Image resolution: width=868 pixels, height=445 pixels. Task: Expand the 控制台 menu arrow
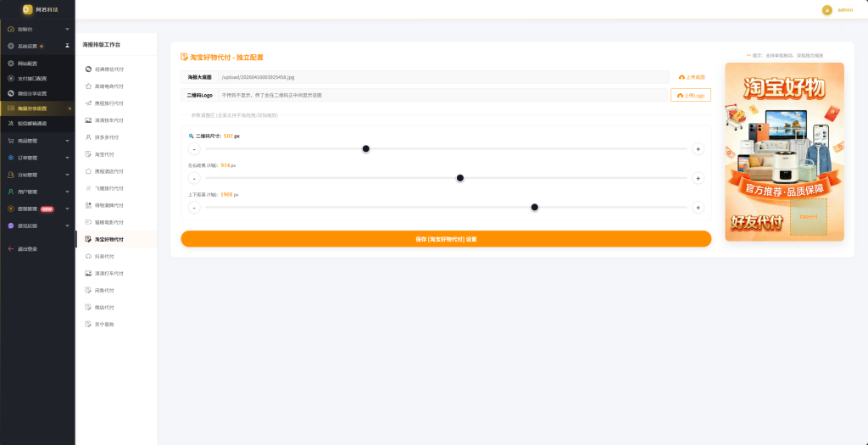[x=67, y=29]
